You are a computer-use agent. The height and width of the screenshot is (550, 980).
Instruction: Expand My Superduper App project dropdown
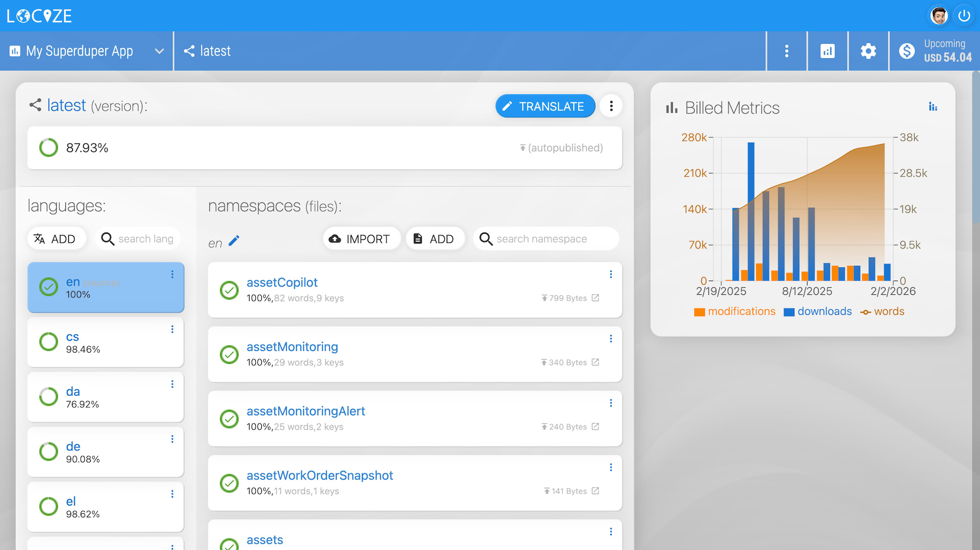tap(159, 51)
